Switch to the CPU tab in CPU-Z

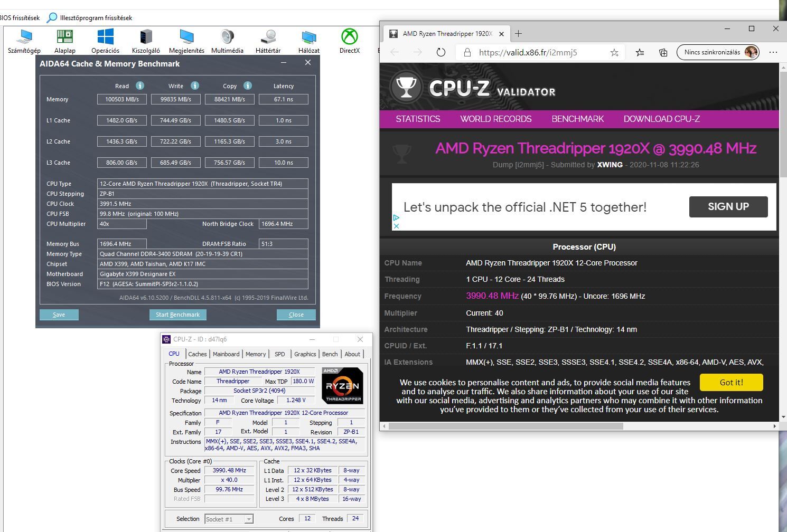click(174, 354)
